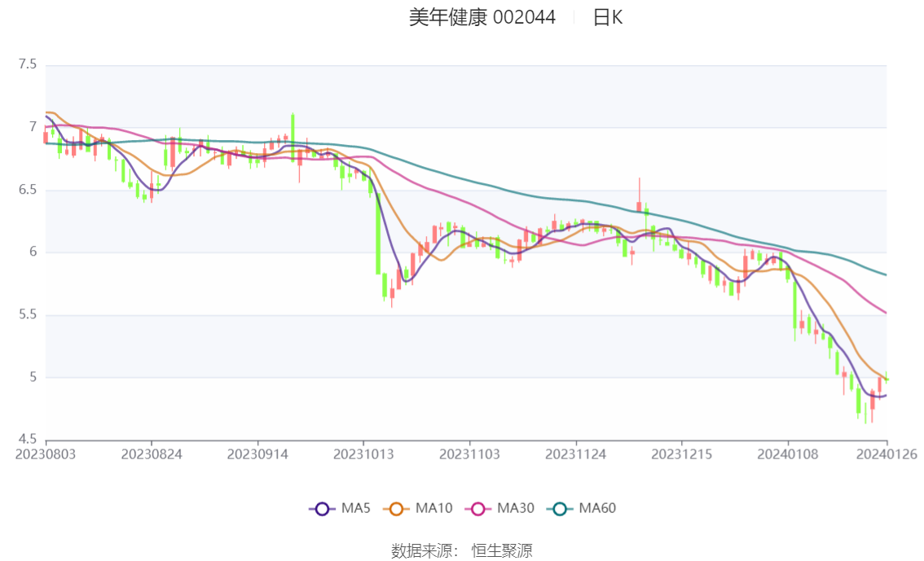This screenshot has height=561, width=924.
Task: Click x-axis date label 20230803
Action: pos(46,454)
